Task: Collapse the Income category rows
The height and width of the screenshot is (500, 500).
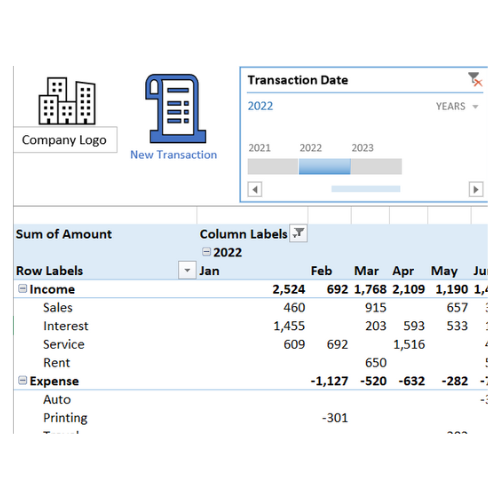Action: 22,288
